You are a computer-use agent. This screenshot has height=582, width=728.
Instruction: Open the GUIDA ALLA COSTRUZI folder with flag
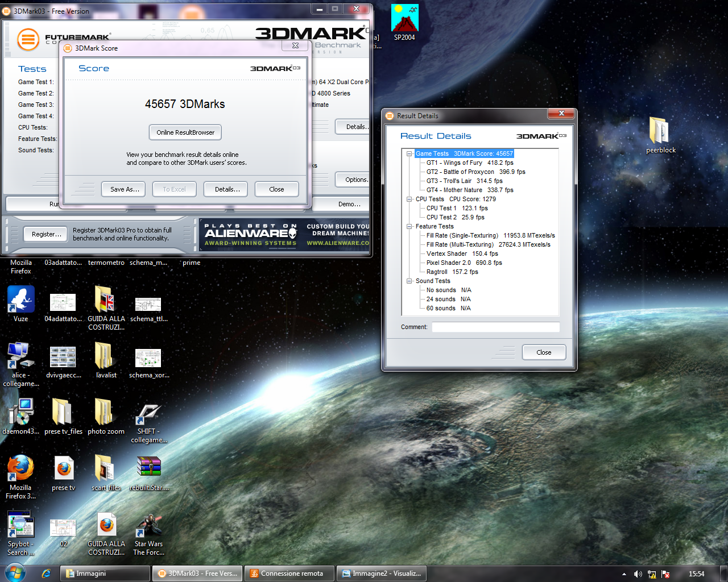click(x=106, y=307)
